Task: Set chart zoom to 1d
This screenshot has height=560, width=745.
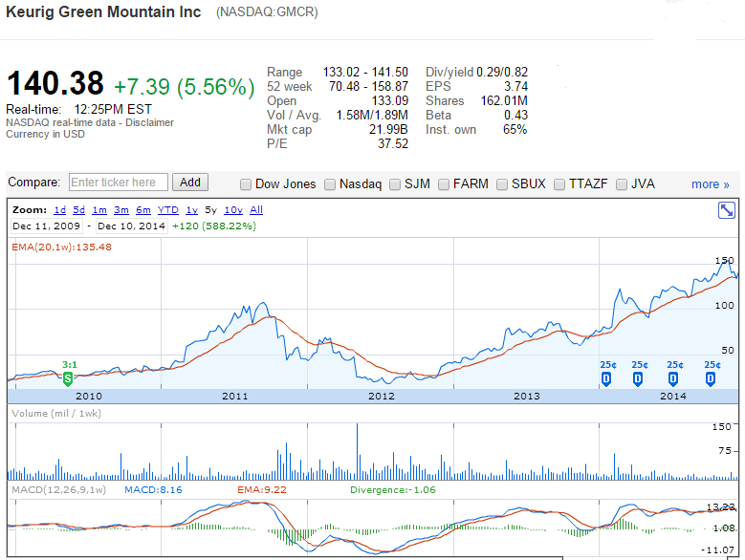Action: (60, 210)
